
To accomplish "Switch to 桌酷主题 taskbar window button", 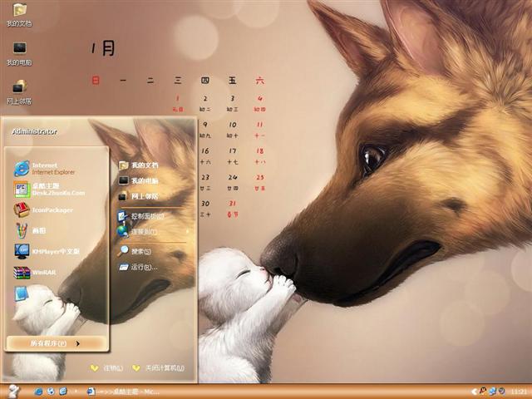I will coord(123,392).
